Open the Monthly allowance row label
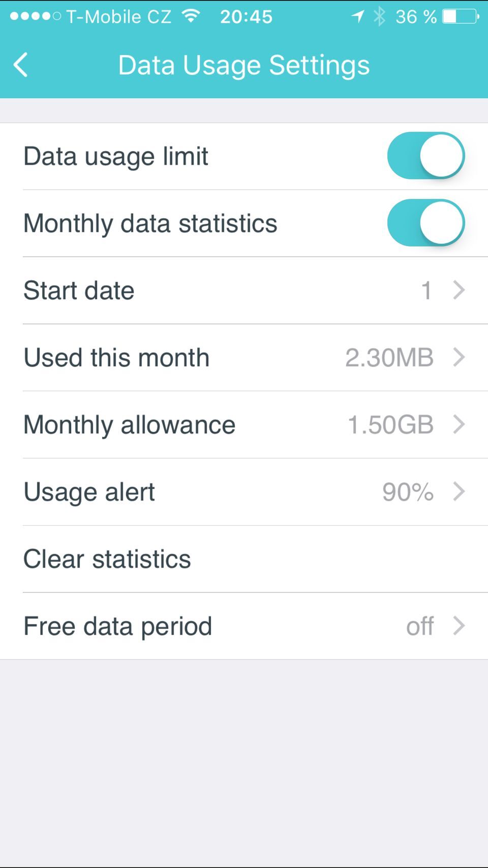Viewport: 488px width, 868px height. point(130,425)
